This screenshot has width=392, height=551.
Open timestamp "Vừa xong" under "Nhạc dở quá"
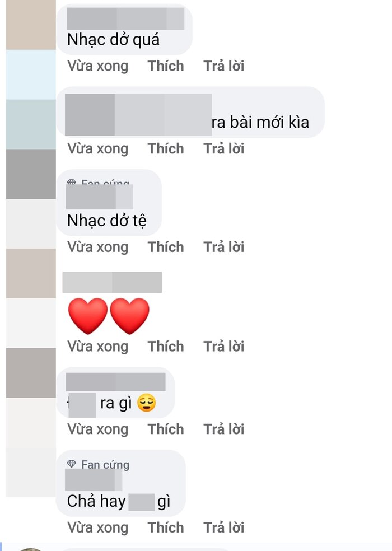point(98,66)
